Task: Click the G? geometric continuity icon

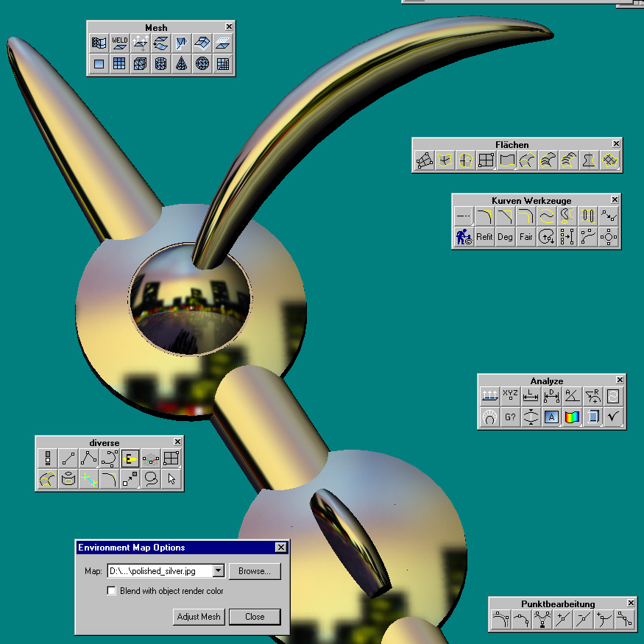Action: click(x=510, y=417)
